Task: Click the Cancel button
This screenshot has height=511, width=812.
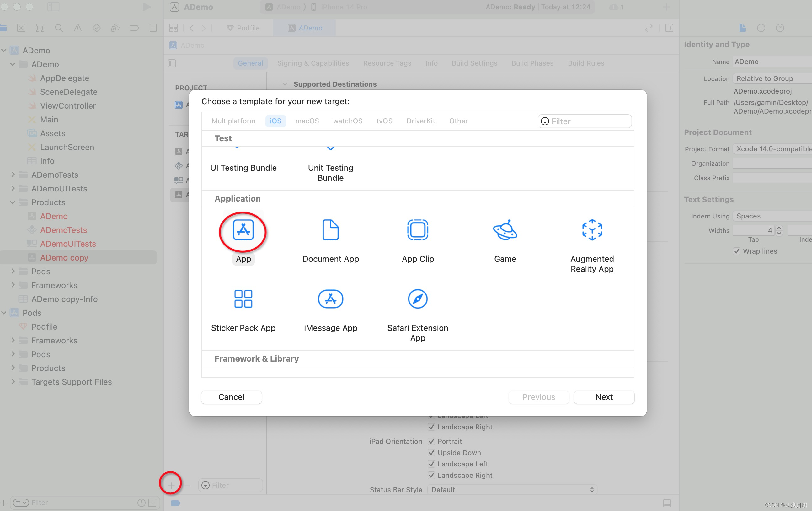Action: coord(231,397)
